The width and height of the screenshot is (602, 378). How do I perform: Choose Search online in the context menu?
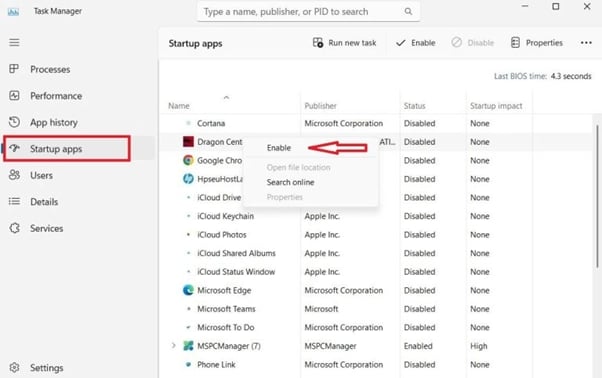click(290, 182)
